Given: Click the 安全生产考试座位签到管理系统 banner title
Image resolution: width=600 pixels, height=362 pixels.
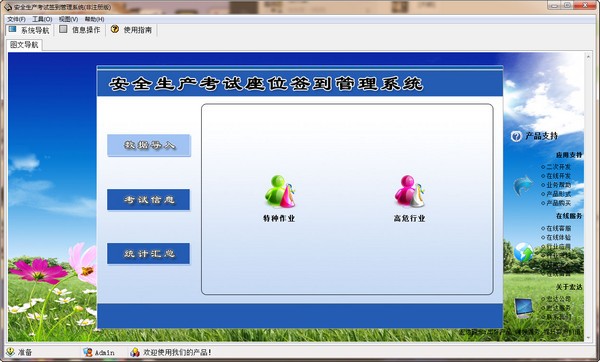Looking at the screenshot, I should click(266, 84).
